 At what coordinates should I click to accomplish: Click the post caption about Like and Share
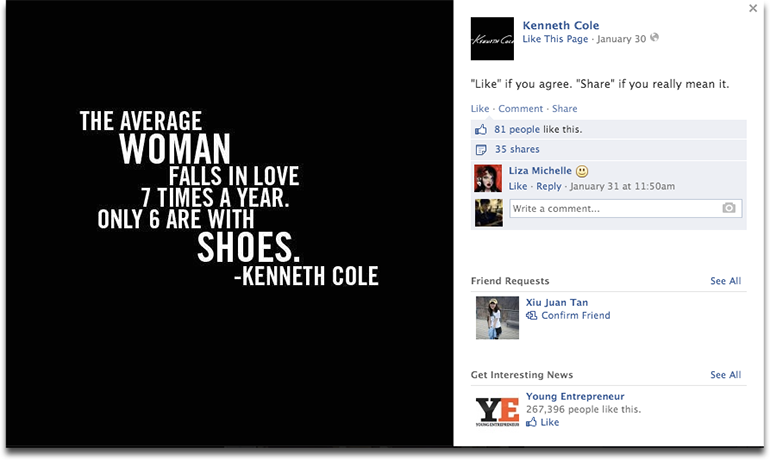point(600,84)
